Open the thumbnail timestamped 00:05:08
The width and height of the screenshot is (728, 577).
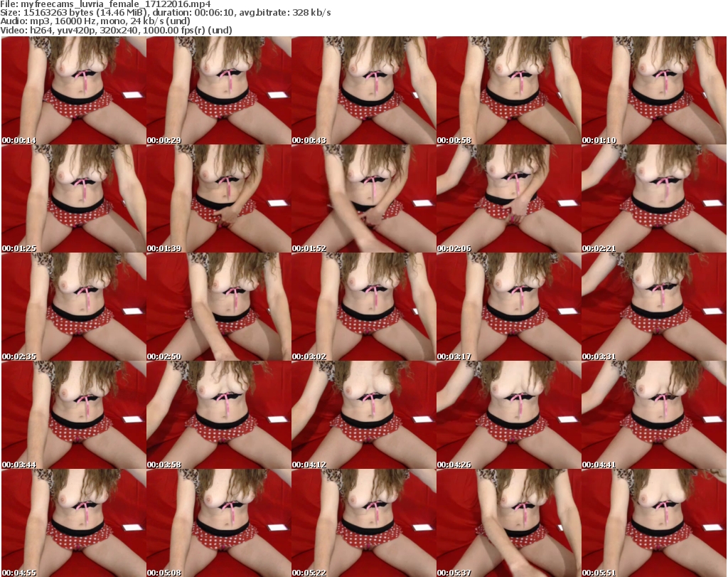[218, 523]
